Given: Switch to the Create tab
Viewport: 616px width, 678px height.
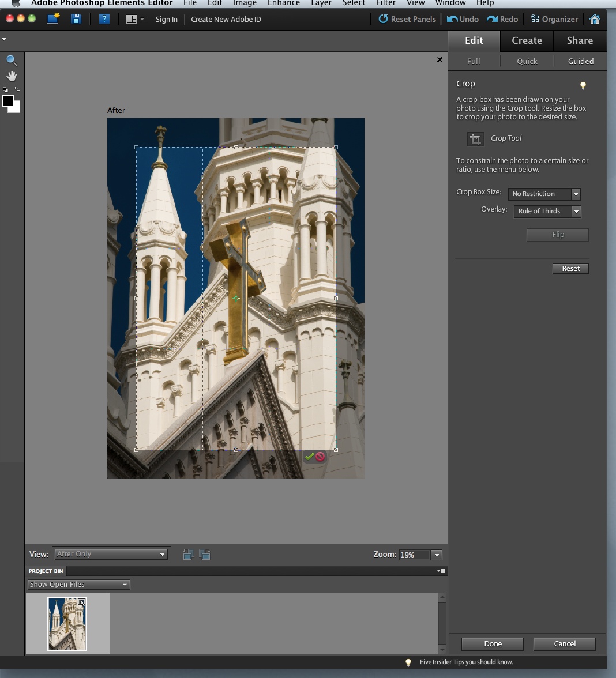Looking at the screenshot, I should pos(527,40).
